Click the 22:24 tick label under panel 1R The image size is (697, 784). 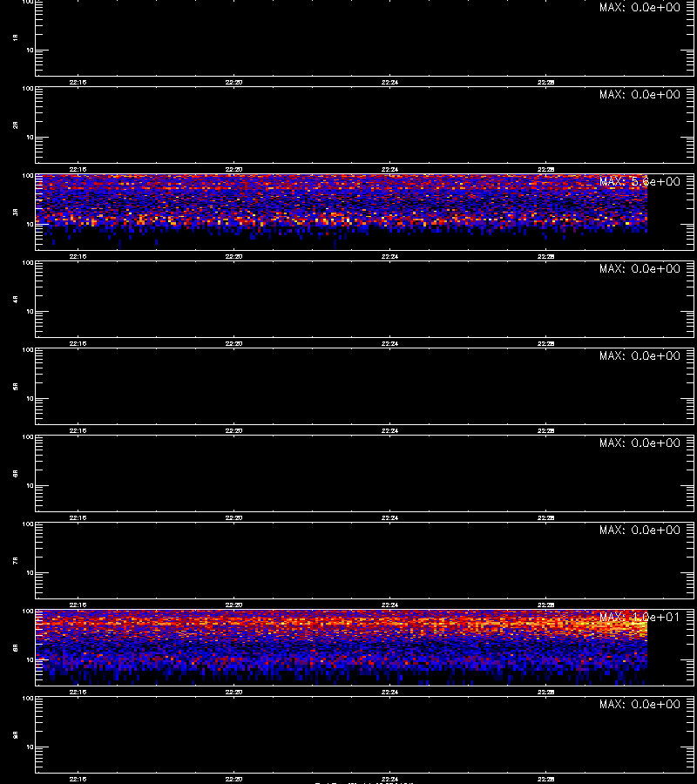[390, 83]
